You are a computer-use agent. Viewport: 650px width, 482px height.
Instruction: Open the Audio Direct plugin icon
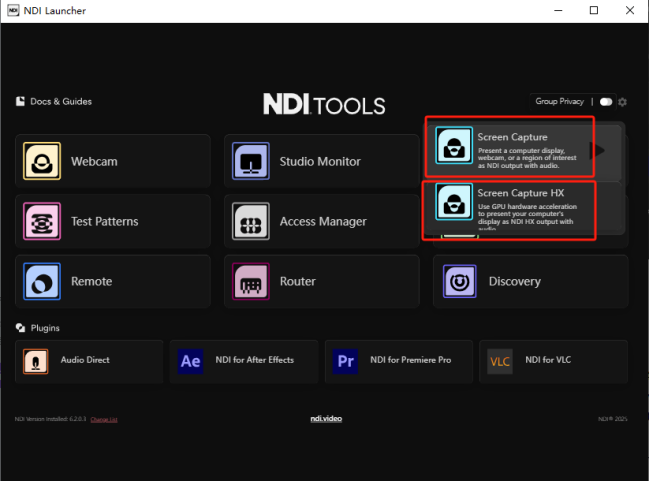coord(36,361)
